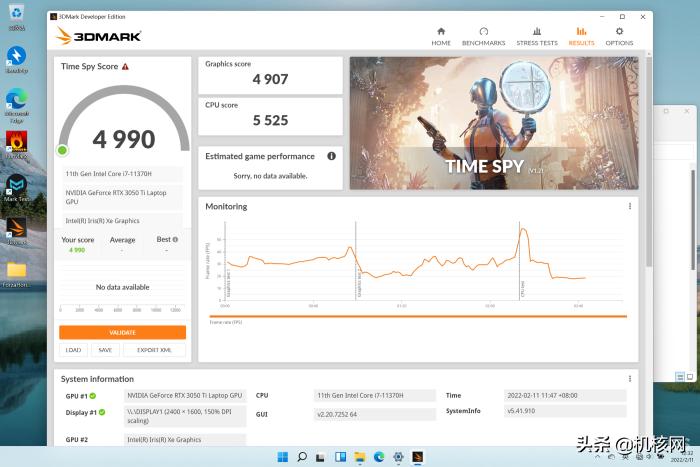Open the blue lightning bolt desktop shortcut
700x467 pixels.
(17, 60)
